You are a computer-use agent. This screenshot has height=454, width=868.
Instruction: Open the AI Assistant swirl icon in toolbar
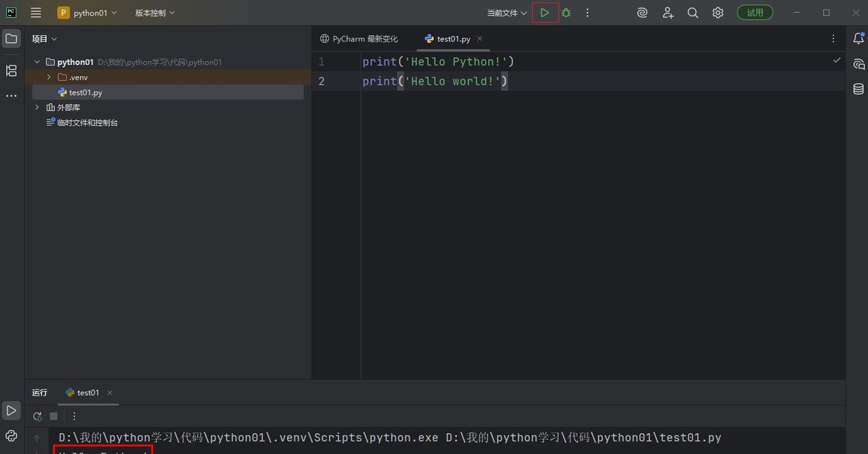[x=642, y=13]
